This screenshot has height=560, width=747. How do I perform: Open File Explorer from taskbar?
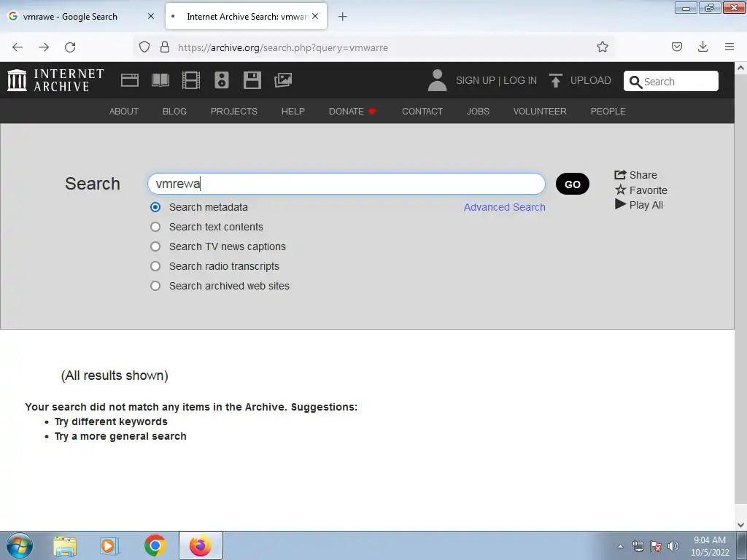pyautogui.click(x=65, y=546)
